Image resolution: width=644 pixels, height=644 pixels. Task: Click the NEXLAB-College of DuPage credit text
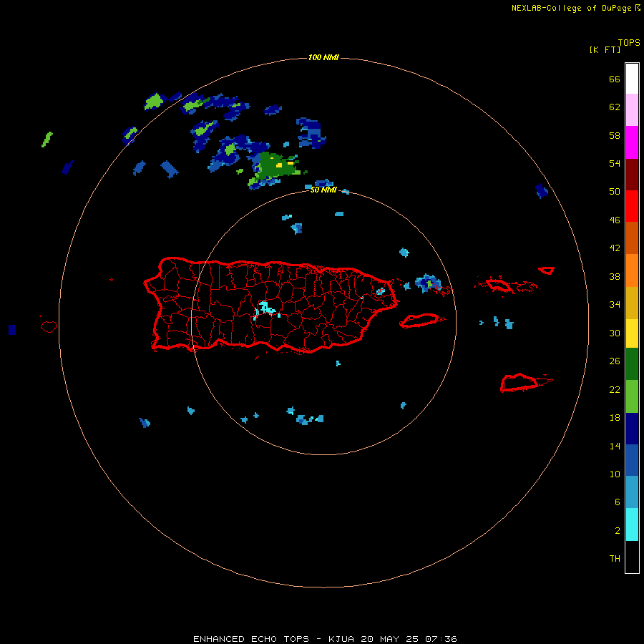pos(575,8)
